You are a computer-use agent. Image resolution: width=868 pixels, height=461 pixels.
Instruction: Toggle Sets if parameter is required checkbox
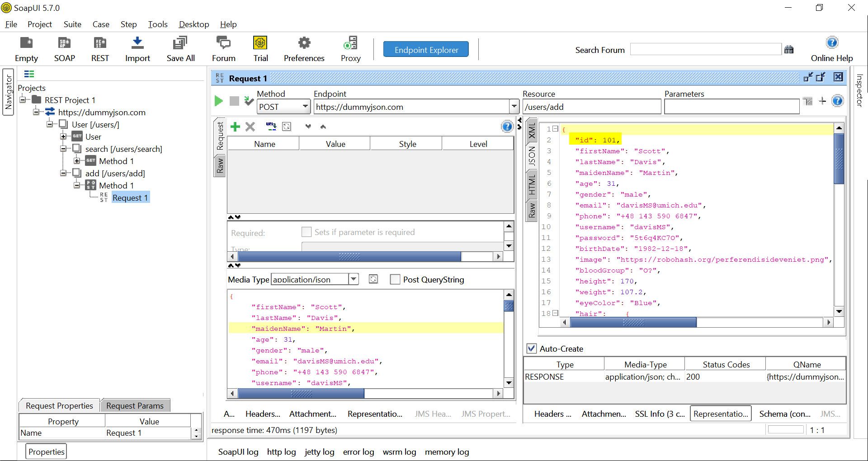click(x=307, y=232)
